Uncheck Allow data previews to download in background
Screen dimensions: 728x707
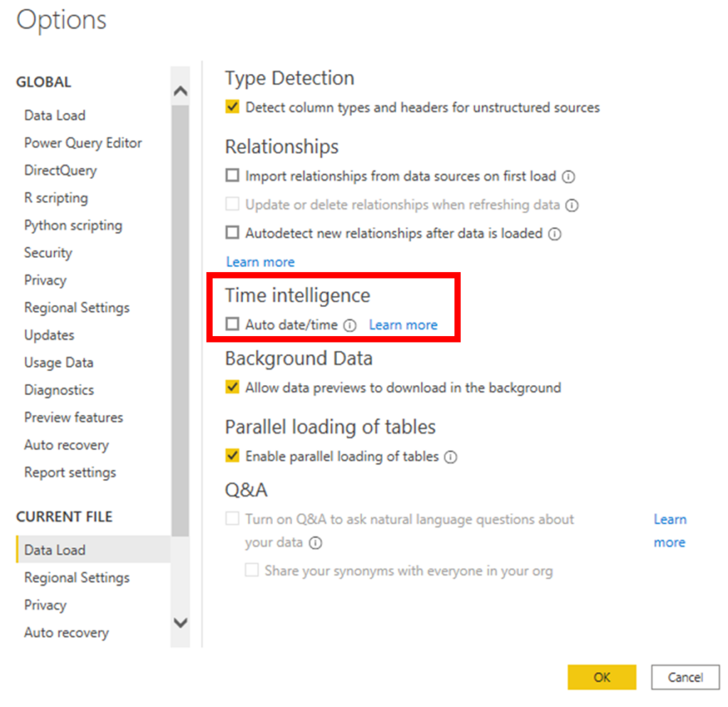[x=232, y=387]
